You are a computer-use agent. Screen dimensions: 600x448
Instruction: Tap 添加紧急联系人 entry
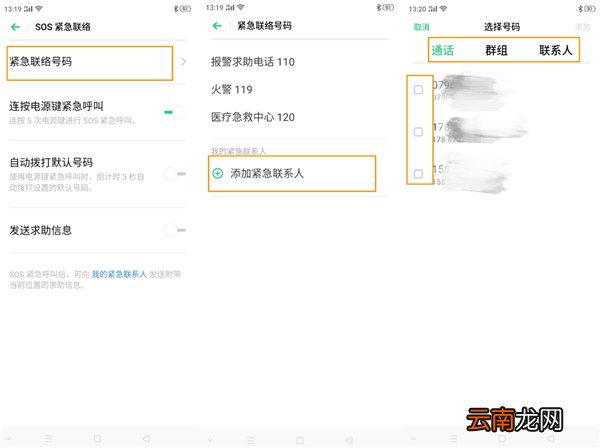click(292, 173)
